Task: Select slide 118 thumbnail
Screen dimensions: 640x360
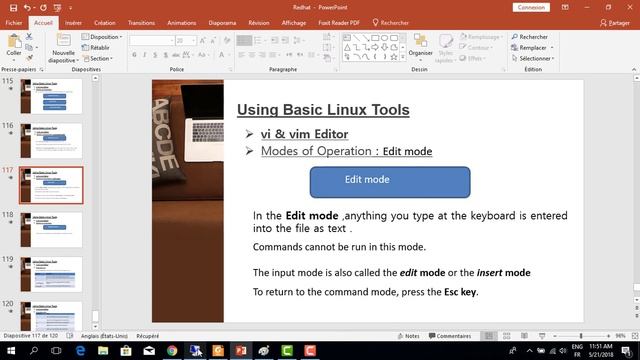Action: [51, 229]
